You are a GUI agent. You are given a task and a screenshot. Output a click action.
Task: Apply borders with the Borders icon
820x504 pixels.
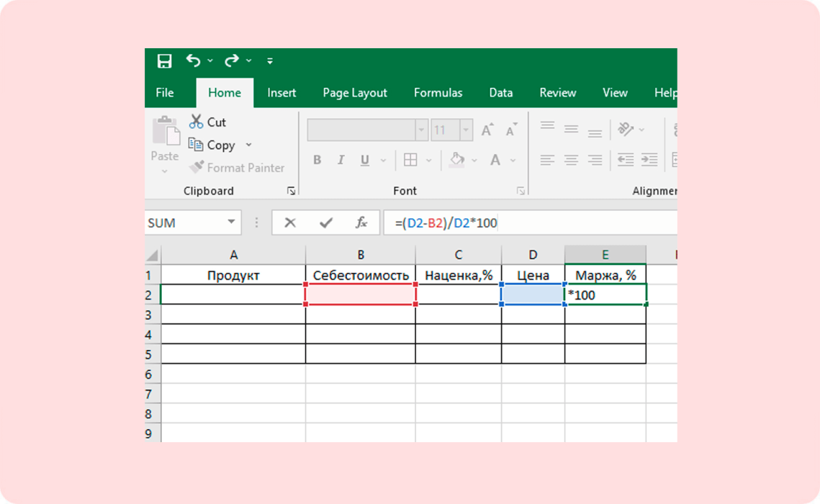pos(410,160)
